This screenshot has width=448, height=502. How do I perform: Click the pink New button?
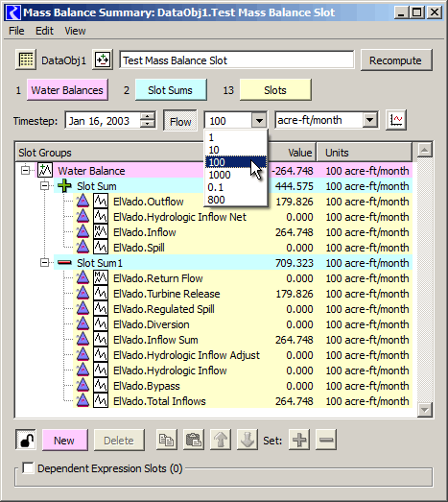tap(64, 441)
